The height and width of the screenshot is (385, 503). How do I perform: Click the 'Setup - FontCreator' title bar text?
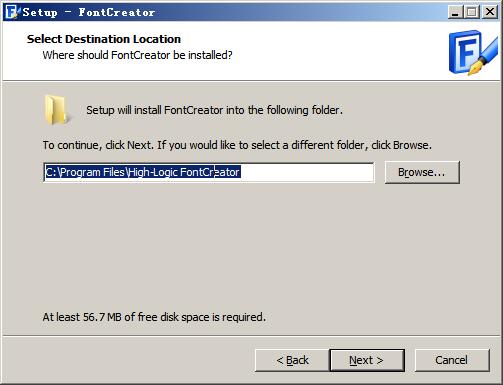pos(89,12)
